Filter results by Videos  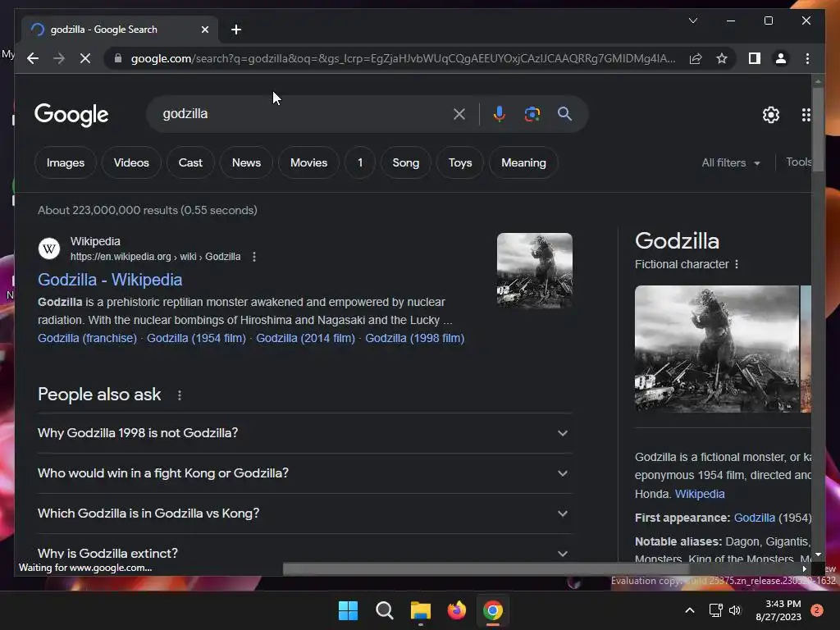tap(131, 163)
